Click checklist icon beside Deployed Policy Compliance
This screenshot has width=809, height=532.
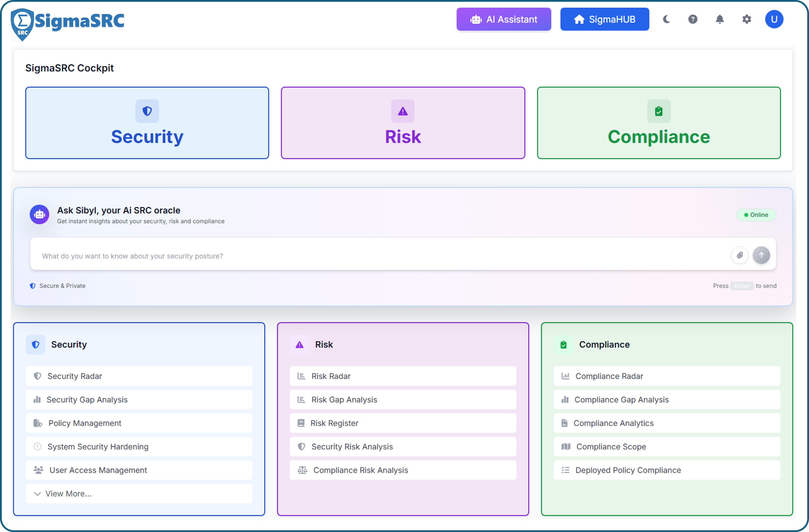(565, 470)
